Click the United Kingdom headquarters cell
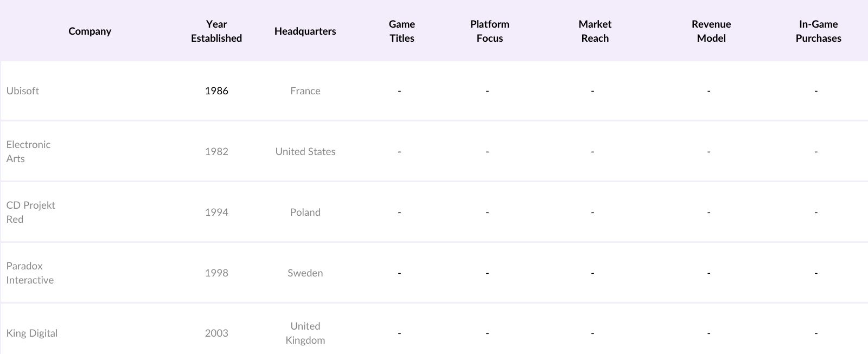 [x=305, y=333]
